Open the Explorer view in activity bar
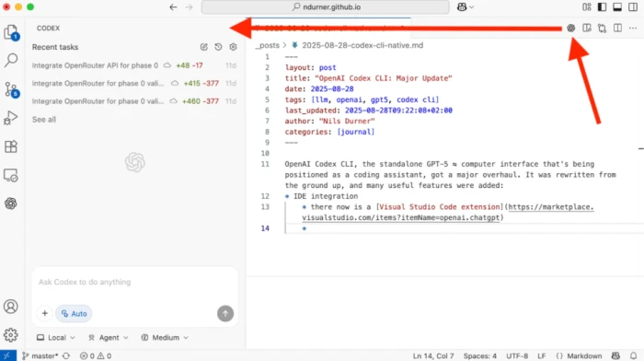This screenshot has height=361, width=644. click(11, 32)
